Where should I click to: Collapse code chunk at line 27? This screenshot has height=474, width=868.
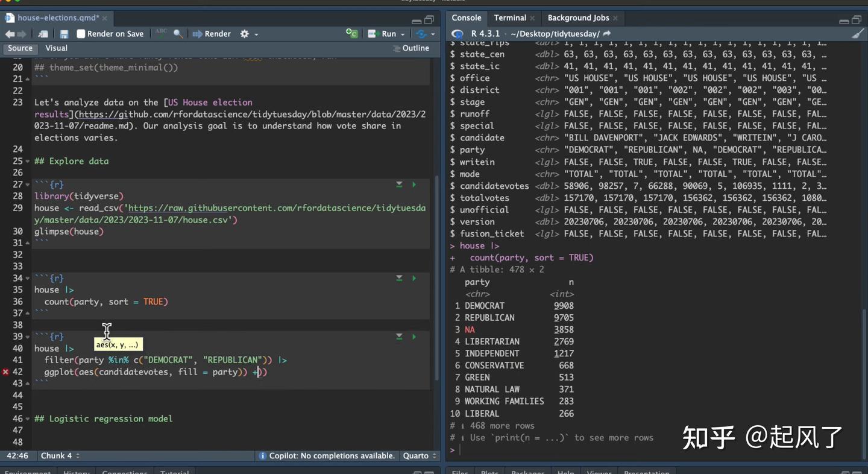click(27, 185)
